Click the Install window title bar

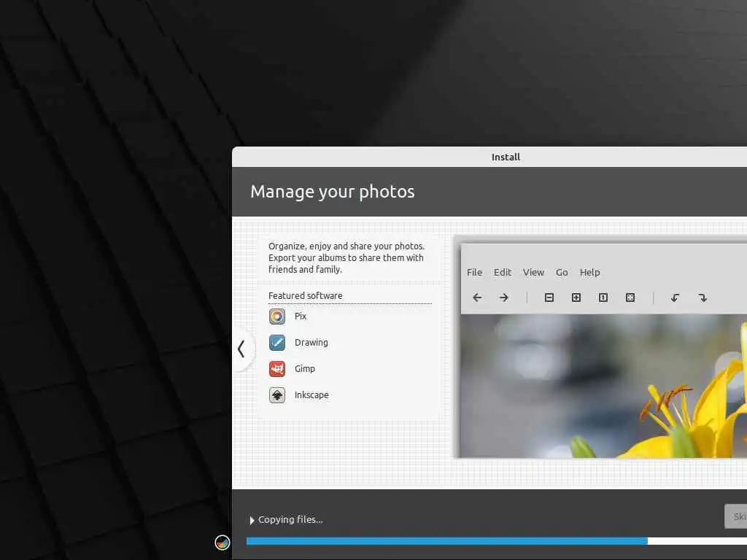489,157
